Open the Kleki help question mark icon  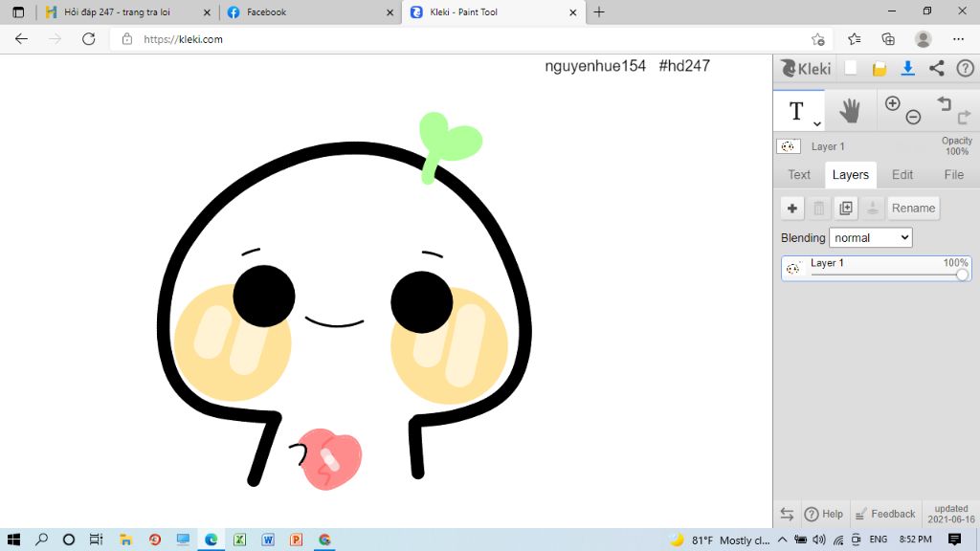(965, 68)
